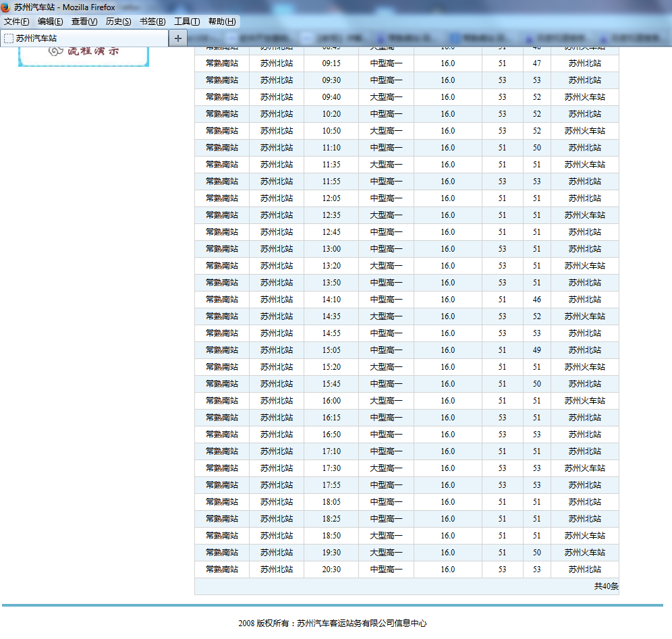Click departure time 13:00
The width and height of the screenshot is (672, 639).
[x=331, y=249]
